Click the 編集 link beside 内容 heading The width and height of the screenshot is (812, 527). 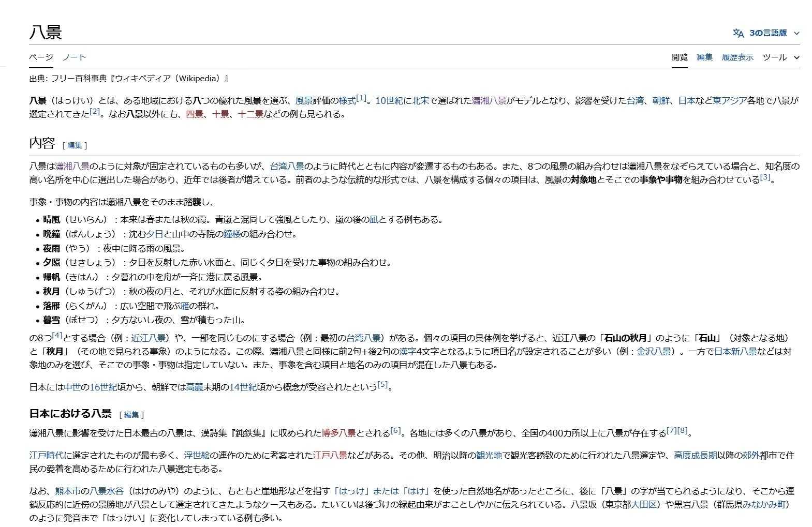(75, 145)
